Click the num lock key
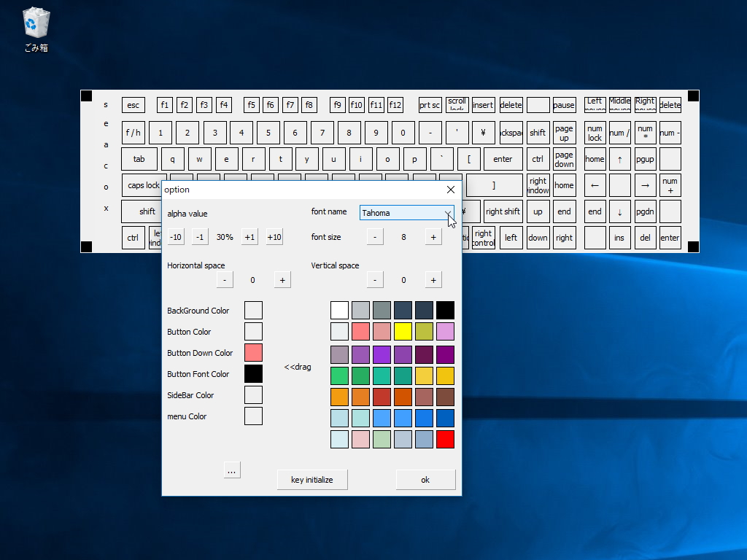 [595, 133]
